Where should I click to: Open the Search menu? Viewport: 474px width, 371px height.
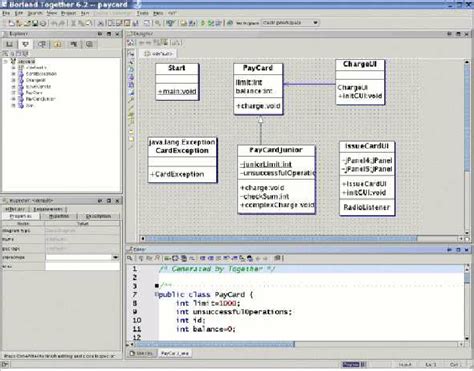point(35,13)
